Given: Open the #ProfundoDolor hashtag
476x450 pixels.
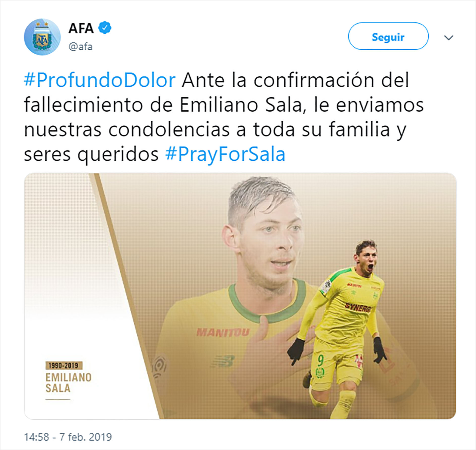Looking at the screenshot, I should tap(100, 80).
